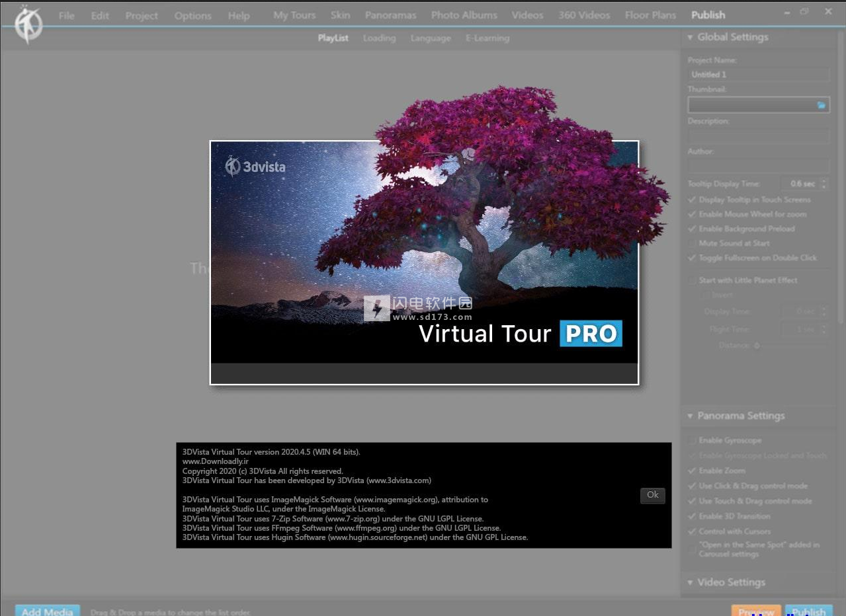Open the File menu

tap(66, 15)
